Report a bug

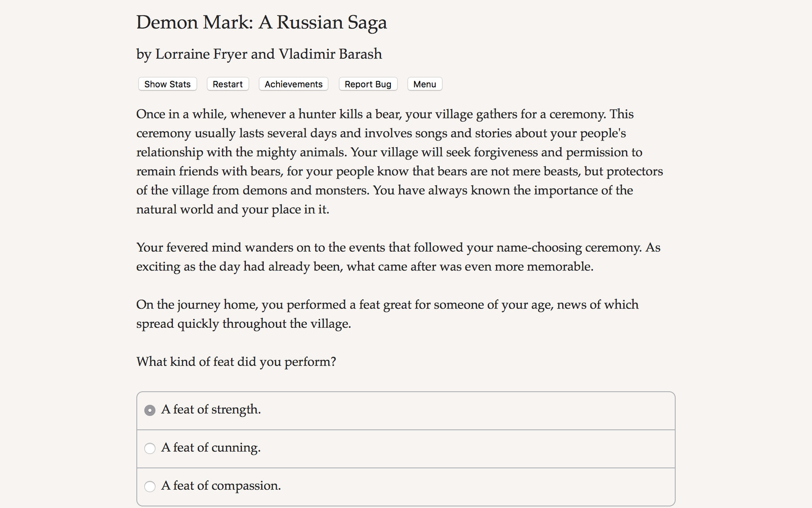368,84
